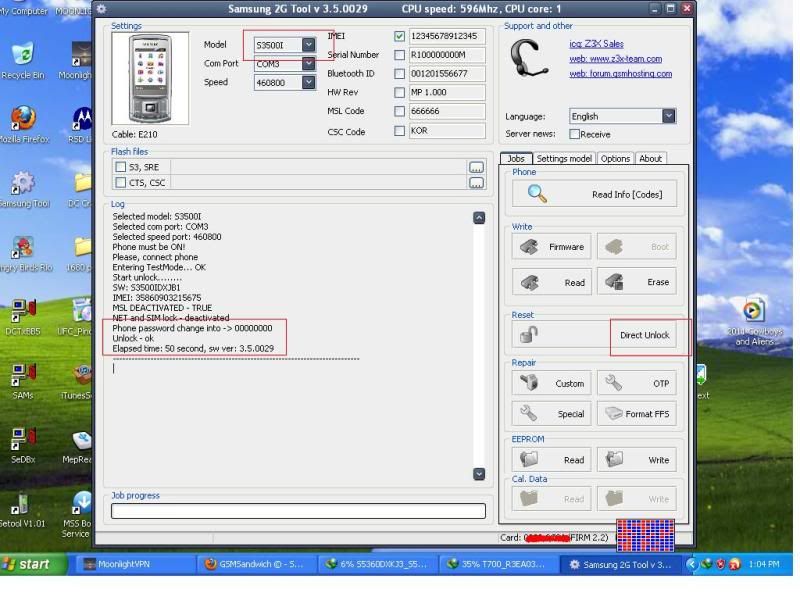Click the Job progress bar
The height and width of the screenshot is (600, 800).
[298, 511]
